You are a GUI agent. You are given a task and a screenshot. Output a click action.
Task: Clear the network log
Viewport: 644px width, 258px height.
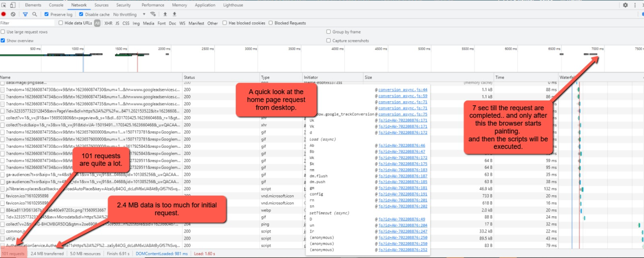pyautogui.click(x=13, y=14)
